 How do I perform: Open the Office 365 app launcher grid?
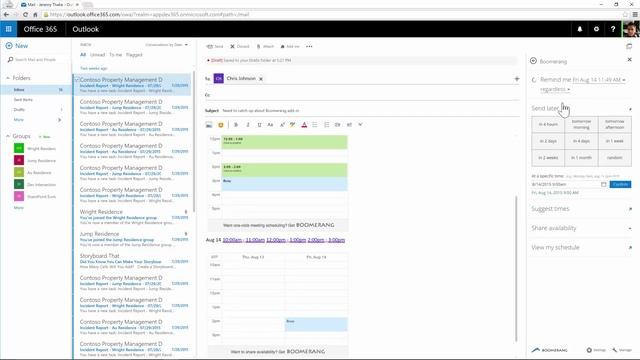point(8,29)
